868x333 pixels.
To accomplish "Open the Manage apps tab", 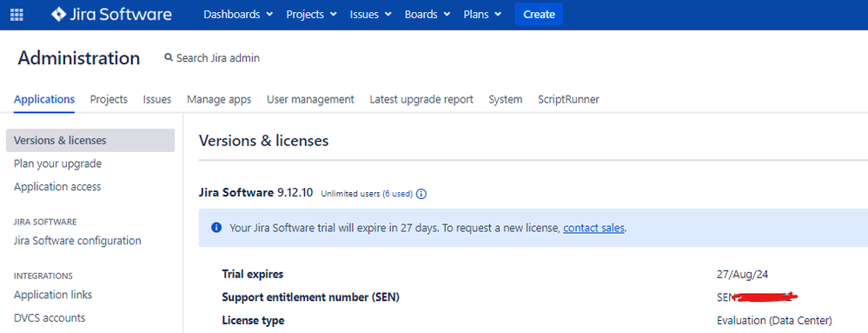I will coord(219,99).
